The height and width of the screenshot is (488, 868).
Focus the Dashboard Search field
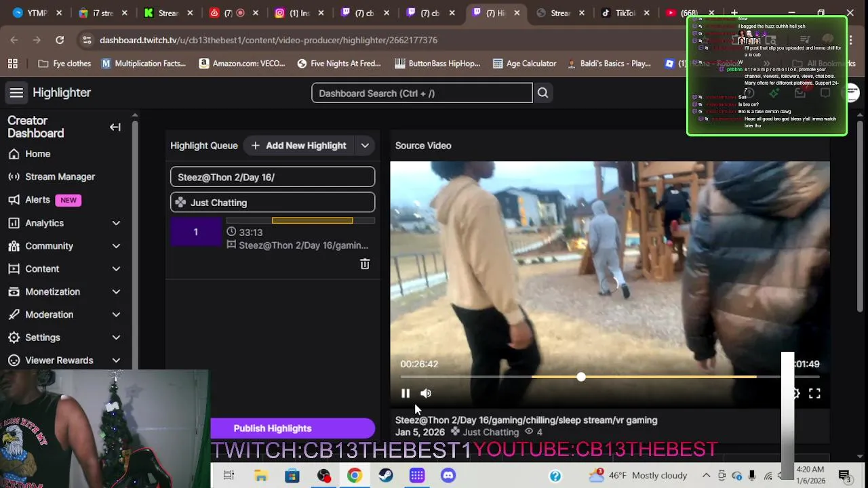point(422,93)
